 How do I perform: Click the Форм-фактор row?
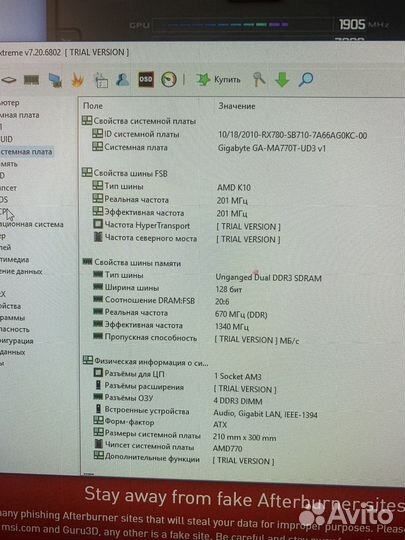point(160,423)
